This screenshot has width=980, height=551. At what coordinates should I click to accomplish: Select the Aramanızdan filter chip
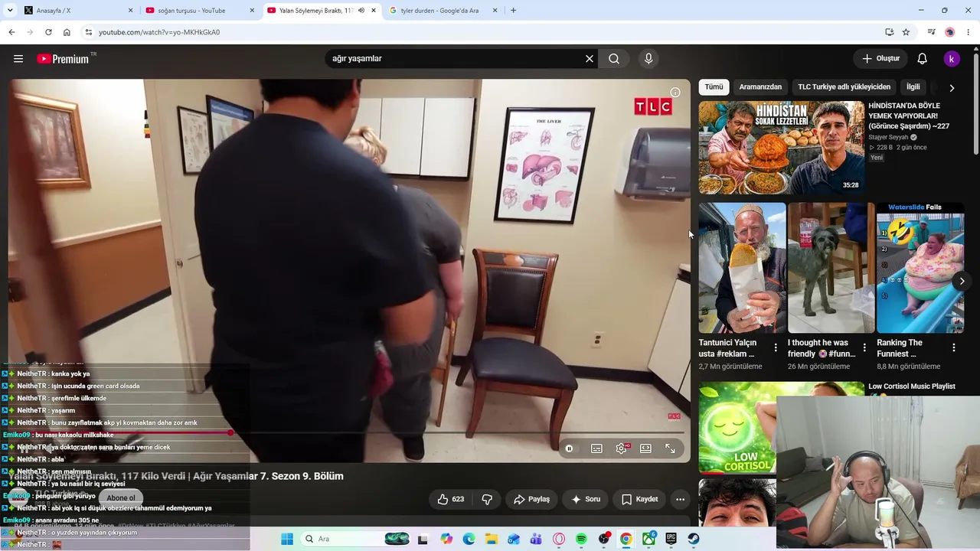tap(760, 87)
